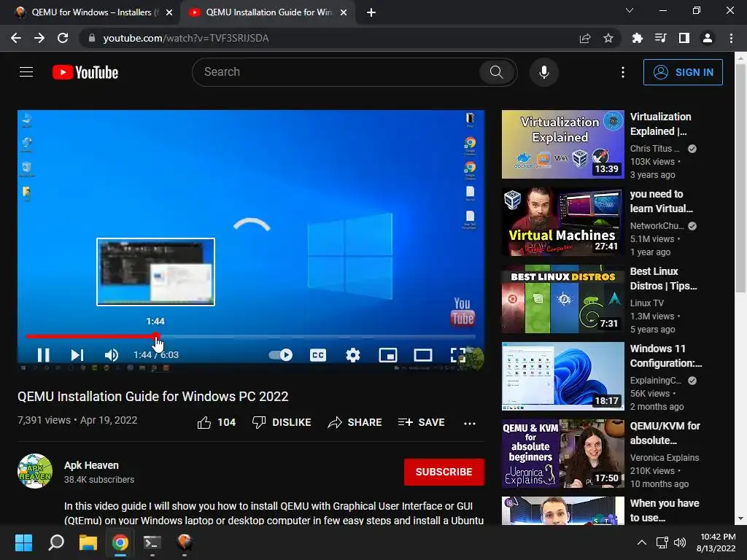Start voice search with microphone icon
Image resolution: width=747 pixels, height=560 pixels.
(544, 72)
